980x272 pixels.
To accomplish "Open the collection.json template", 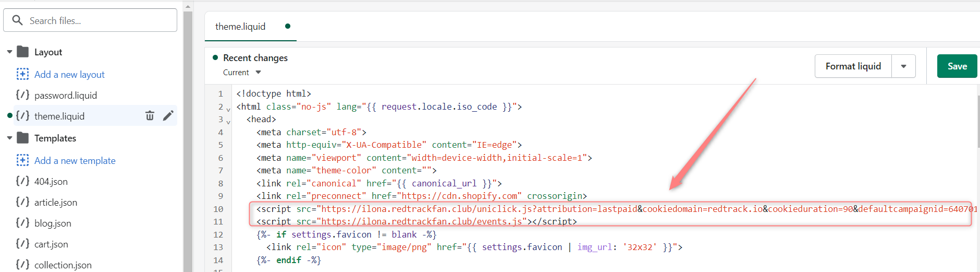I will coord(63,265).
